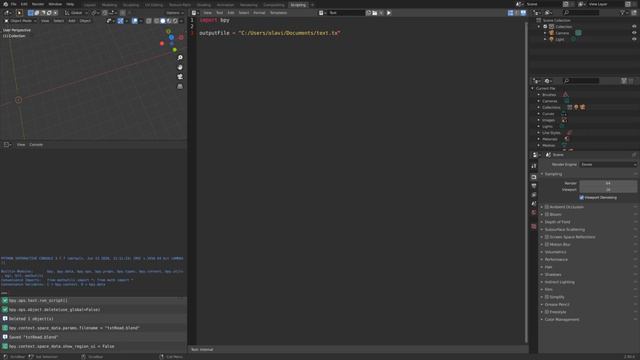Screen dimensions: 640x360
Task: Click the red X axis gizmo dot
Action: [162, 43]
